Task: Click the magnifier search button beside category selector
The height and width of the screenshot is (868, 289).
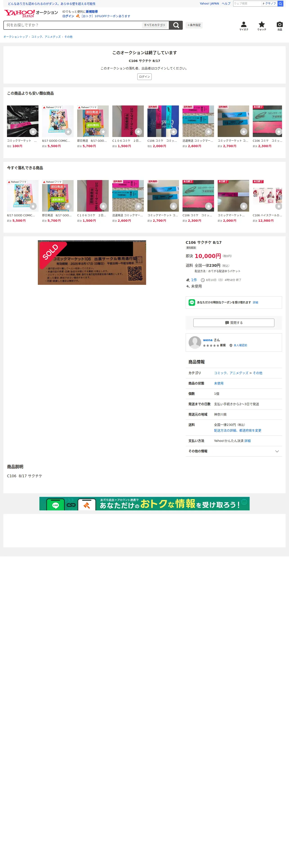Action: (x=176, y=25)
